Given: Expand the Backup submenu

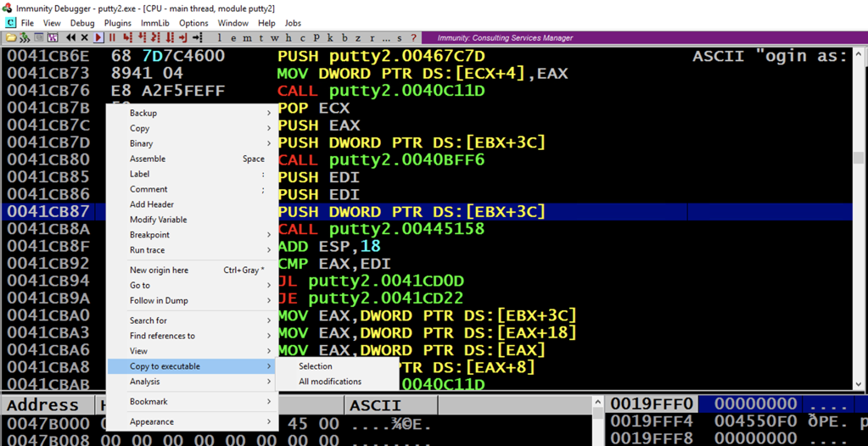Looking at the screenshot, I should click(x=192, y=113).
